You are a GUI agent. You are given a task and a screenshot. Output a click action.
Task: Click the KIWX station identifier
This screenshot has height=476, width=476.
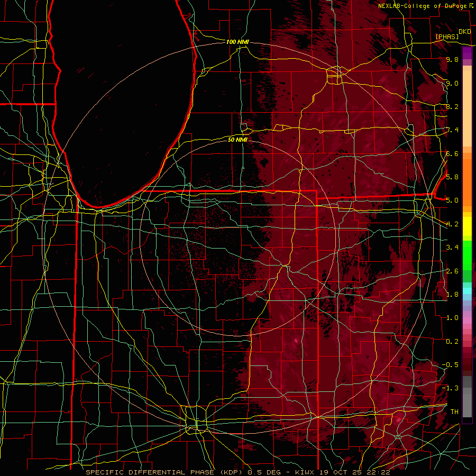[x=305, y=472]
